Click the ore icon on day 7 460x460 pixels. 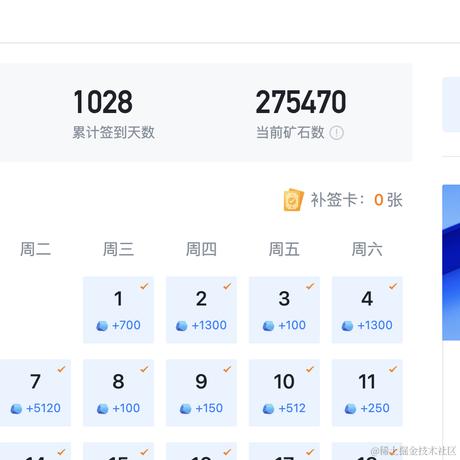click(x=16, y=409)
